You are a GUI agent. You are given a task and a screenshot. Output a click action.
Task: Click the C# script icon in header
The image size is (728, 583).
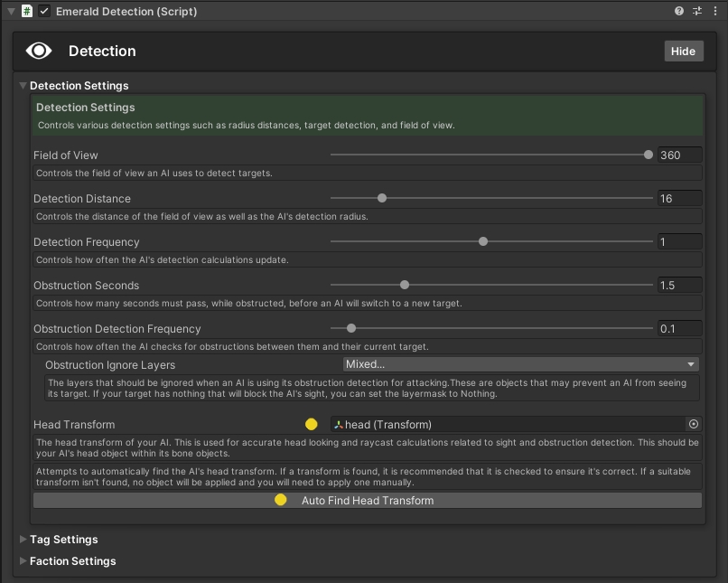tap(27, 12)
